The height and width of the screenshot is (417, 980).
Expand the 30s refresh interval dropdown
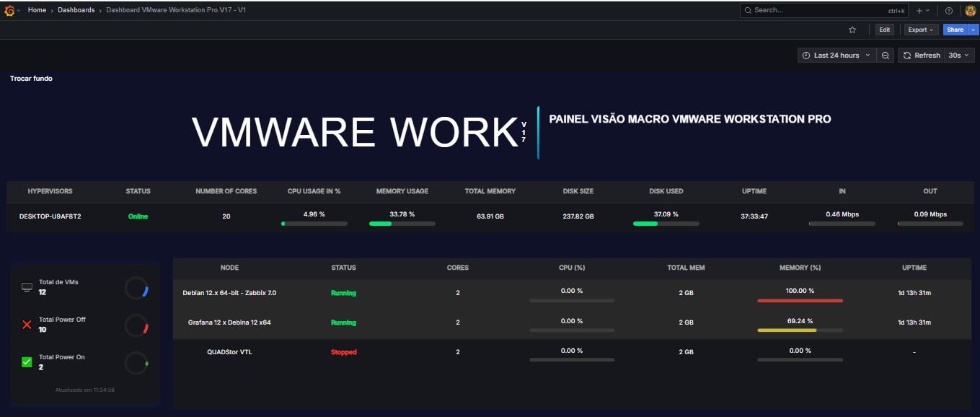(959, 55)
